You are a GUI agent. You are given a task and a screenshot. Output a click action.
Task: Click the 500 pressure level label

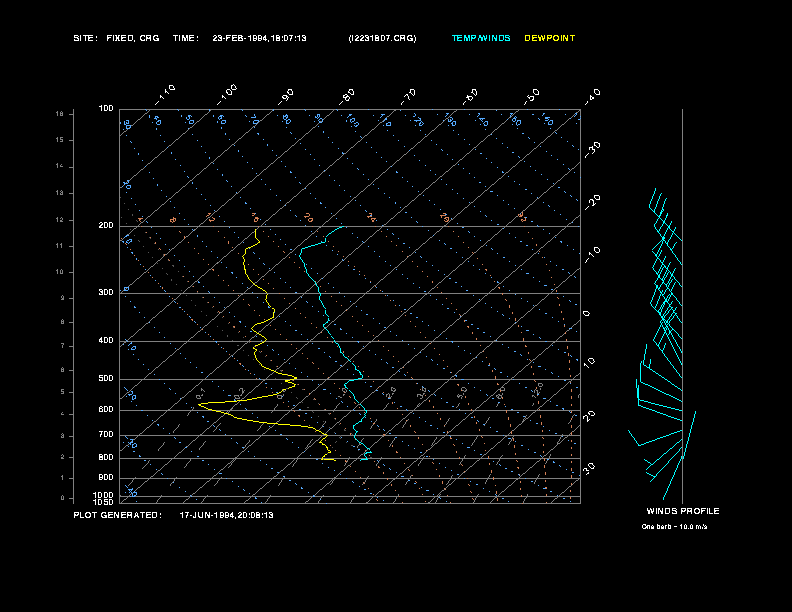point(106,378)
